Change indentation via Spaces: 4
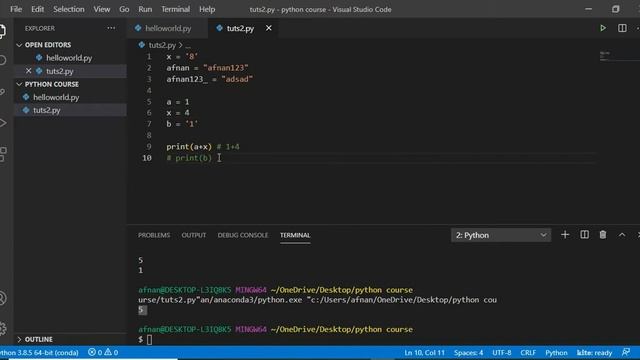This screenshot has height=360, width=640. pyautogui.click(x=468, y=352)
